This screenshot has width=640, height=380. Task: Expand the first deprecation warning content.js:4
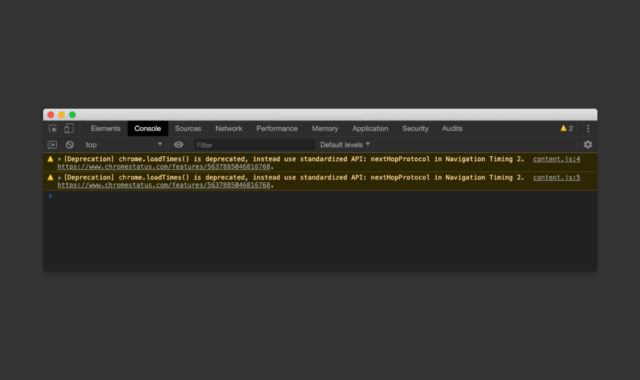click(60, 159)
